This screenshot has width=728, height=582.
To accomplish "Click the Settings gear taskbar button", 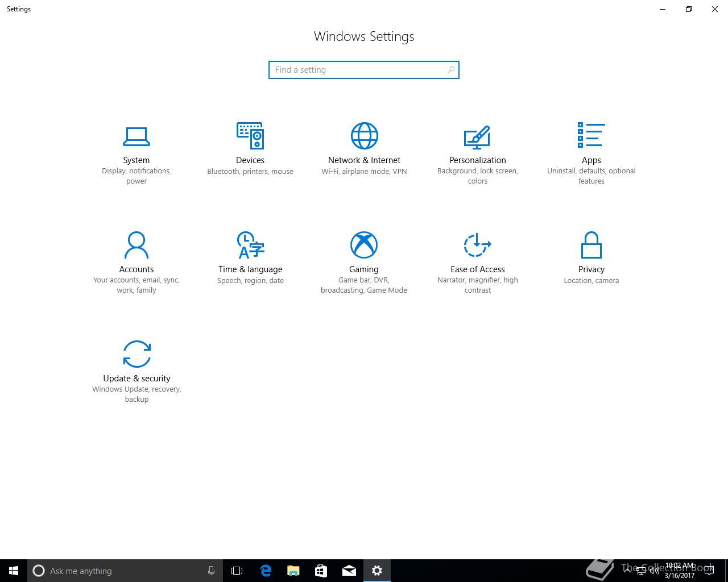I will (x=377, y=571).
